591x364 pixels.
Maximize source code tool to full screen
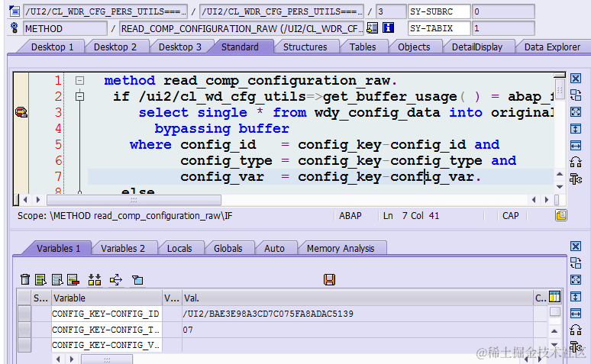(x=576, y=112)
